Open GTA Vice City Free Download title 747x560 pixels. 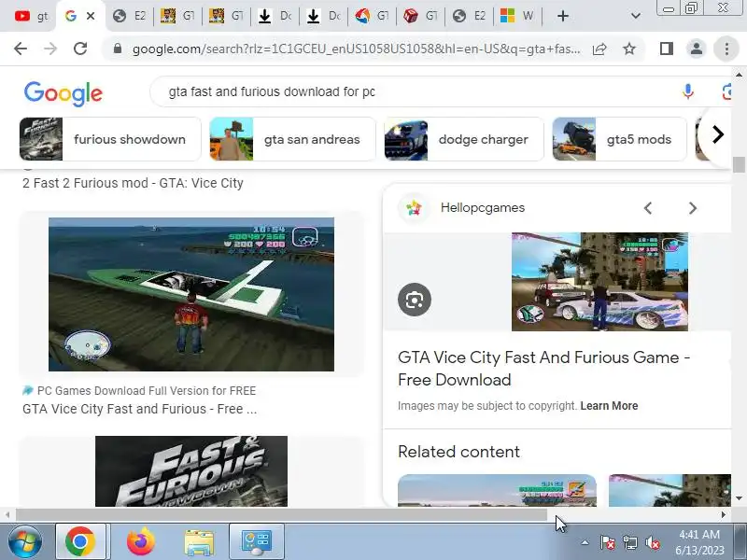(x=544, y=369)
